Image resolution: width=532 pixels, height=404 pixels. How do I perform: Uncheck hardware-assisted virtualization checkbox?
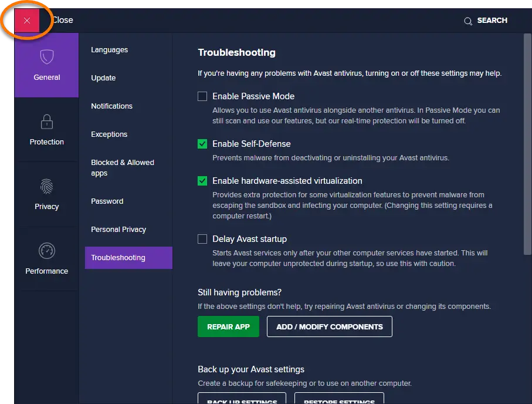coord(202,181)
